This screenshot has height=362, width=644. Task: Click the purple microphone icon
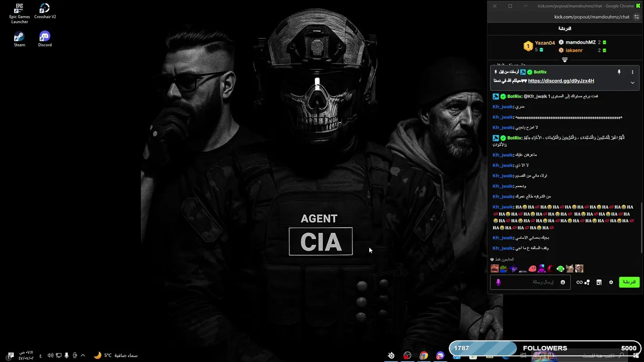tap(498, 282)
